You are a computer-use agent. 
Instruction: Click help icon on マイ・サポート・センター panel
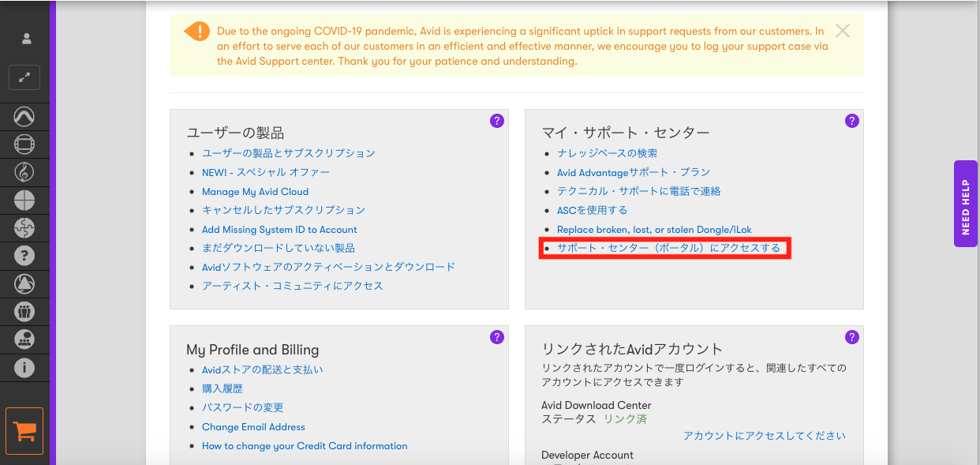pos(852,121)
